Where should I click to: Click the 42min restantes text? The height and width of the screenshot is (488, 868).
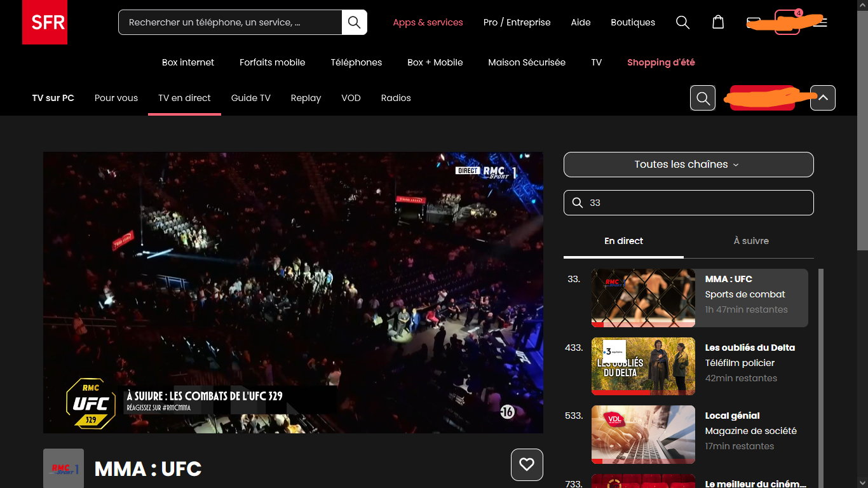741,378
